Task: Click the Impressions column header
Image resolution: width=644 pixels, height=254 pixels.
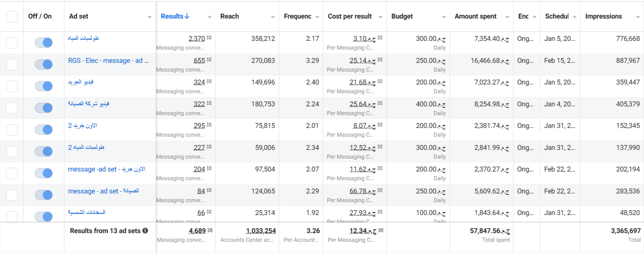Action: click(x=603, y=16)
